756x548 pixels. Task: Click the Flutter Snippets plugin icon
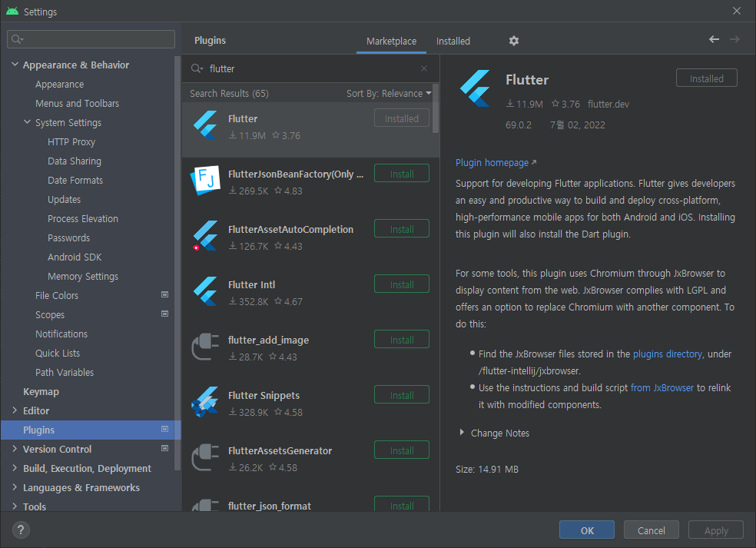206,402
